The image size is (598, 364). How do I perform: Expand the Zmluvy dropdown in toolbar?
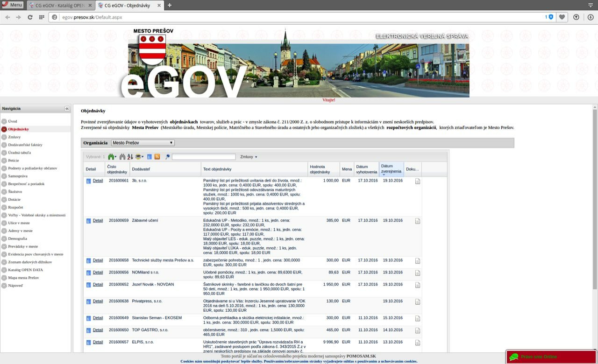click(249, 157)
